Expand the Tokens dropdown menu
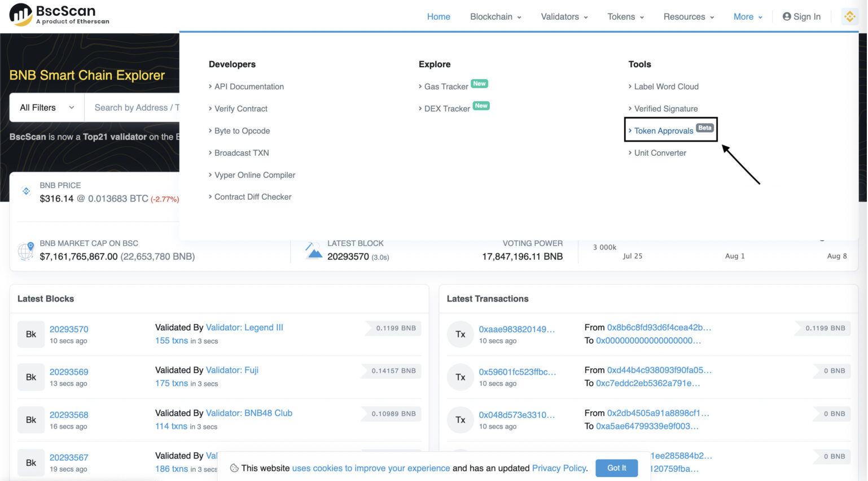The height and width of the screenshot is (481, 868). [625, 16]
